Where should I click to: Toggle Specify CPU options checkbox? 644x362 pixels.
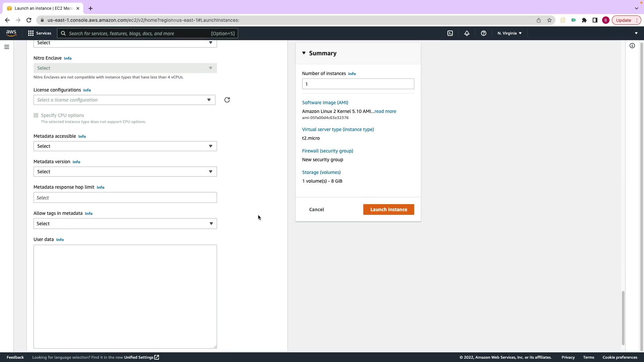[x=36, y=115]
